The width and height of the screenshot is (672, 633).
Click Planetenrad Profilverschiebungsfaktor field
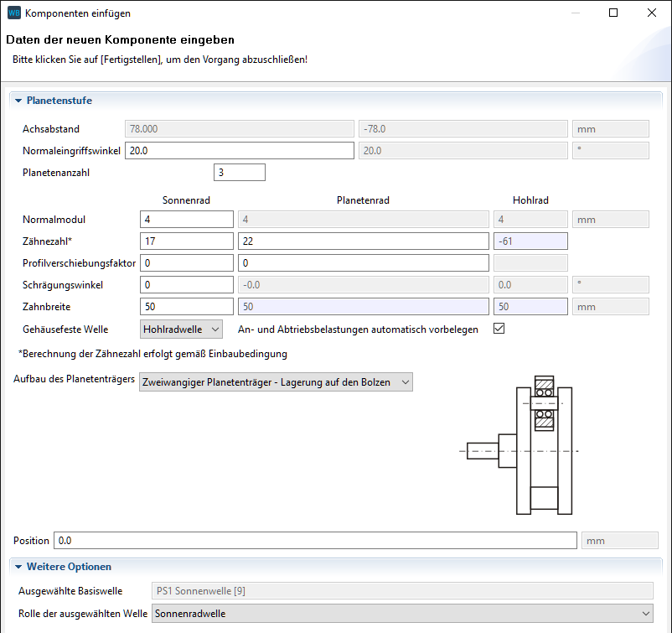tap(363, 263)
